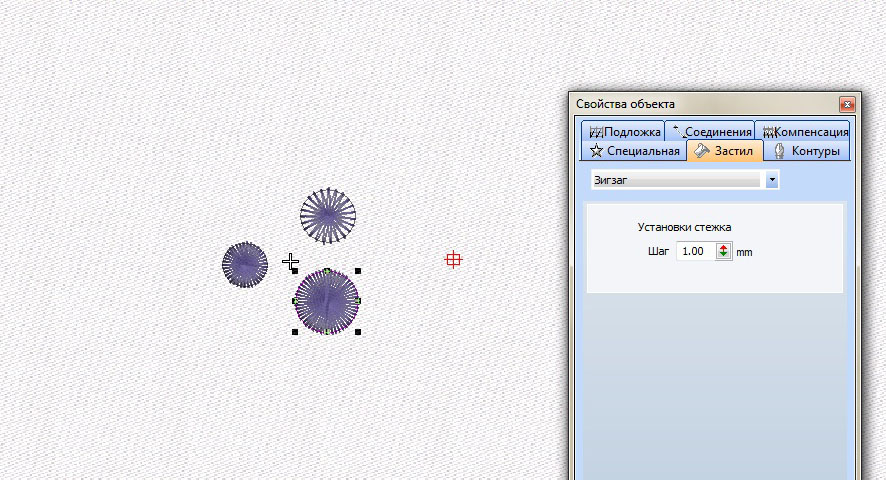Close the Свойства объекта panel
Viewport: 886px width, 480px height.
846,104
